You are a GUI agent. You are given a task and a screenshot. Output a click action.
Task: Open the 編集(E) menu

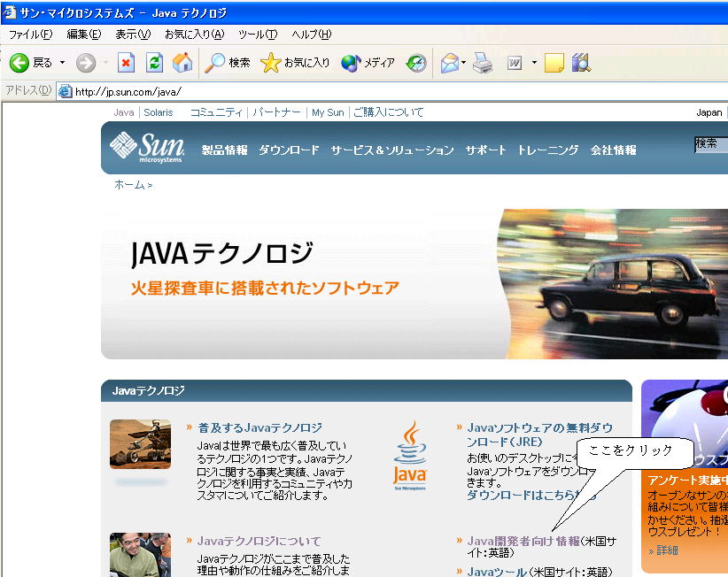(x=84, y=35)
